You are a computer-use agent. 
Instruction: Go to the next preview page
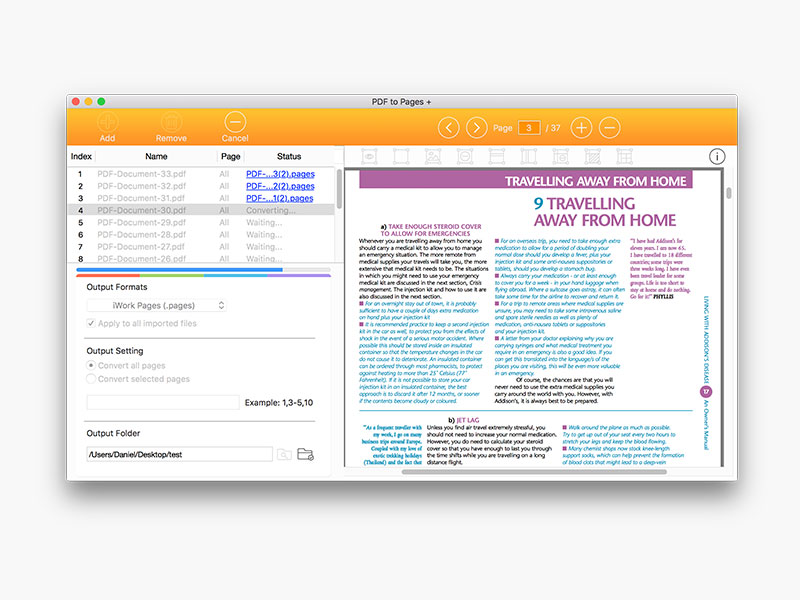[477, 128]
